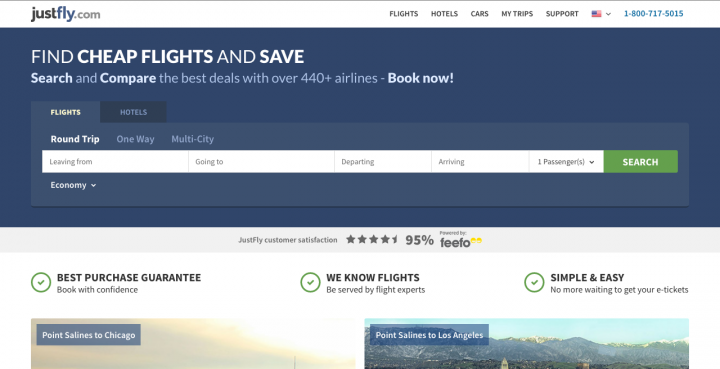Click the US flag icon
This screenshot has height=369, width=720.
click(x=596, y=14)
